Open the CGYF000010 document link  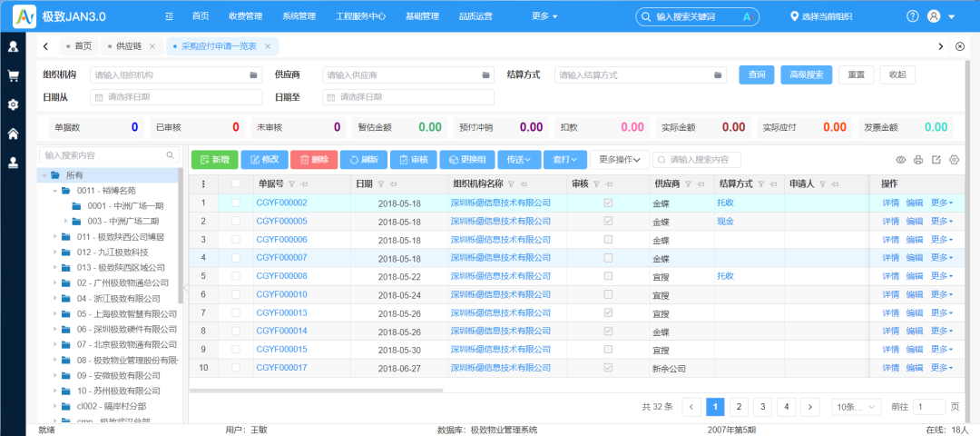pos(282,294)
